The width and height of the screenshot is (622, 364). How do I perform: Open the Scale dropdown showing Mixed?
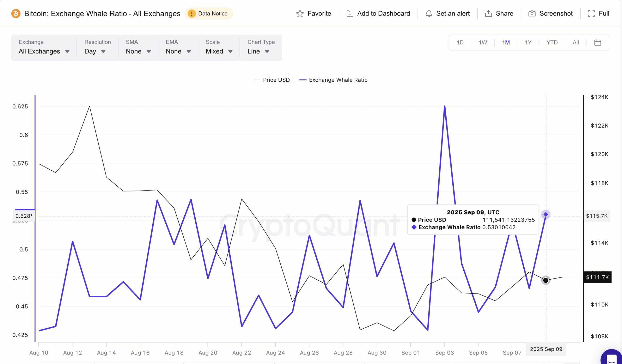click(218, 51)
